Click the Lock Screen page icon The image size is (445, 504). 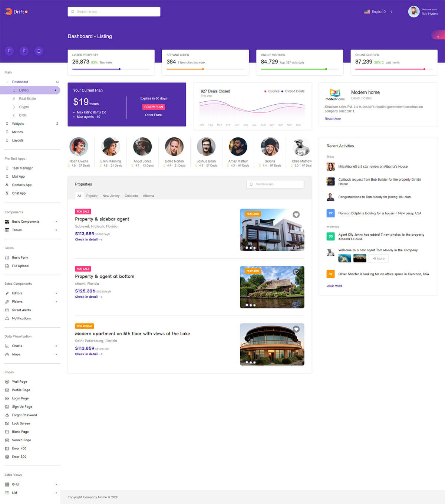(7, 423)
